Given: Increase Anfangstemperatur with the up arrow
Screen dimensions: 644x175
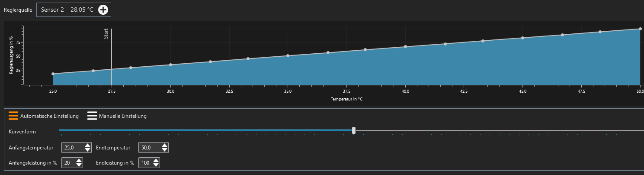Looking at the screenshot, I should (x=88, y=146).
